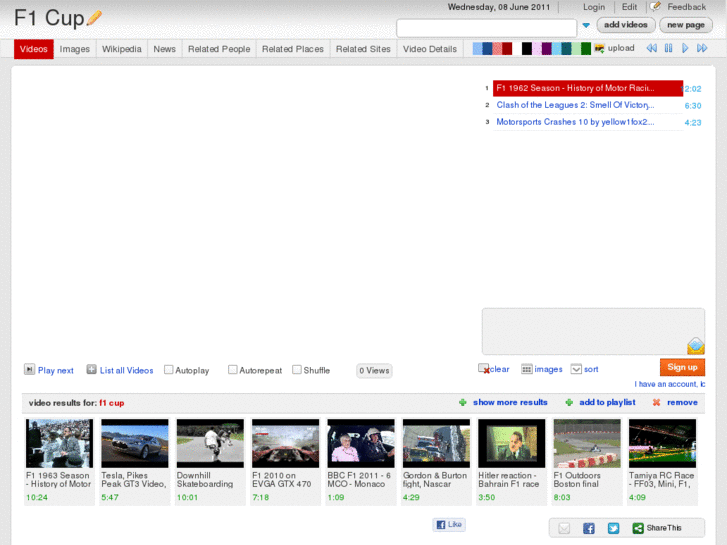This screenshot has width=727, height=545.
Task: Click the Feedback notepad icon
Action: 655,6
